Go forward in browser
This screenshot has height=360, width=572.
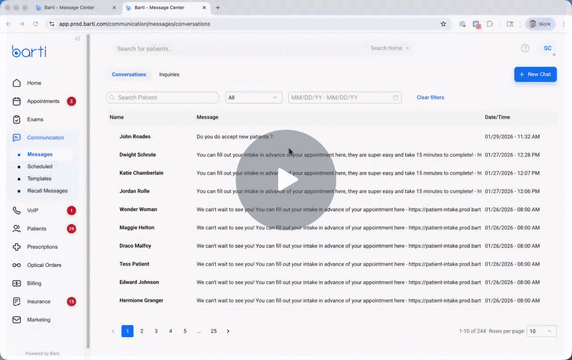22,24
